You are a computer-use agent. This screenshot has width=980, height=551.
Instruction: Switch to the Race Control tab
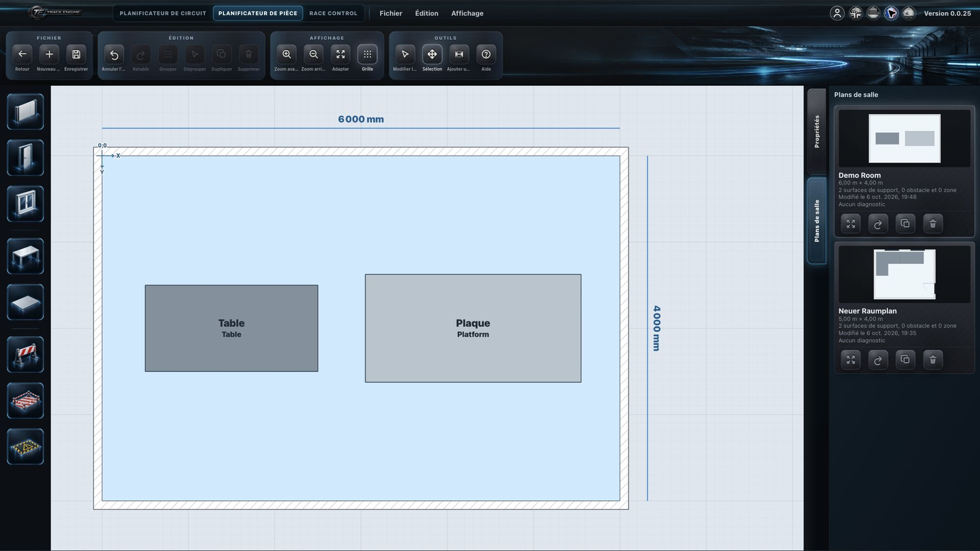(x=333, y=13)
